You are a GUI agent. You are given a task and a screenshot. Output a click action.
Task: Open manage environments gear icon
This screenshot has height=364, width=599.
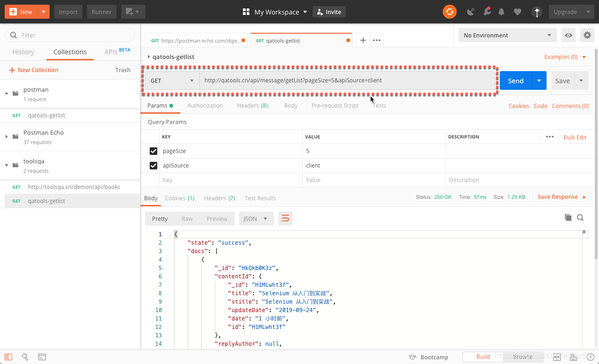click(x=587, y=35)
